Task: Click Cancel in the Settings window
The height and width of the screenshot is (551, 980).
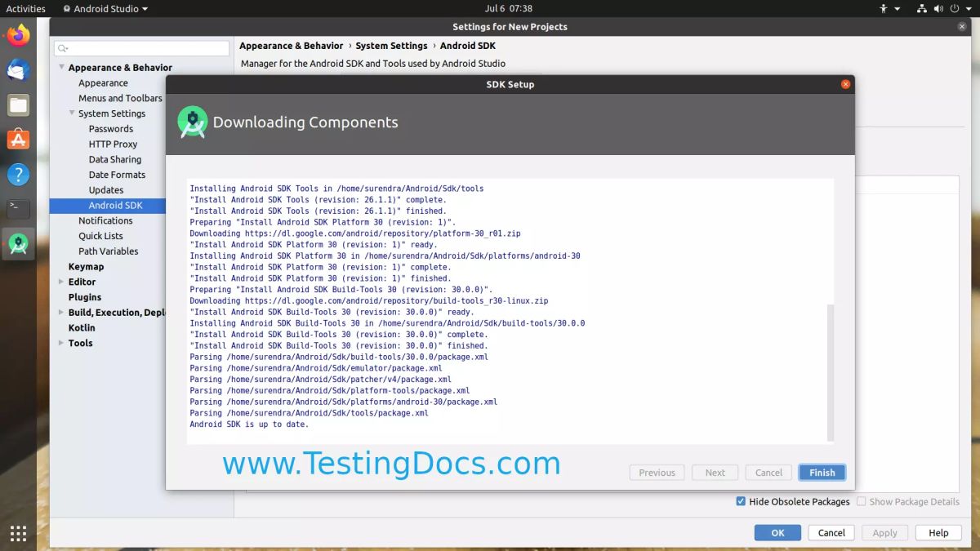Action: pyautogui.click(x=831, y=532)
